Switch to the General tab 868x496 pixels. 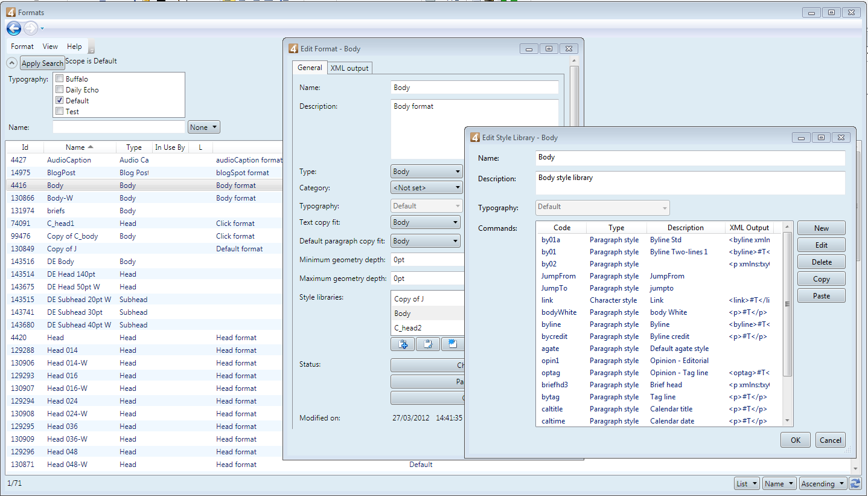(x=310, y=68)
